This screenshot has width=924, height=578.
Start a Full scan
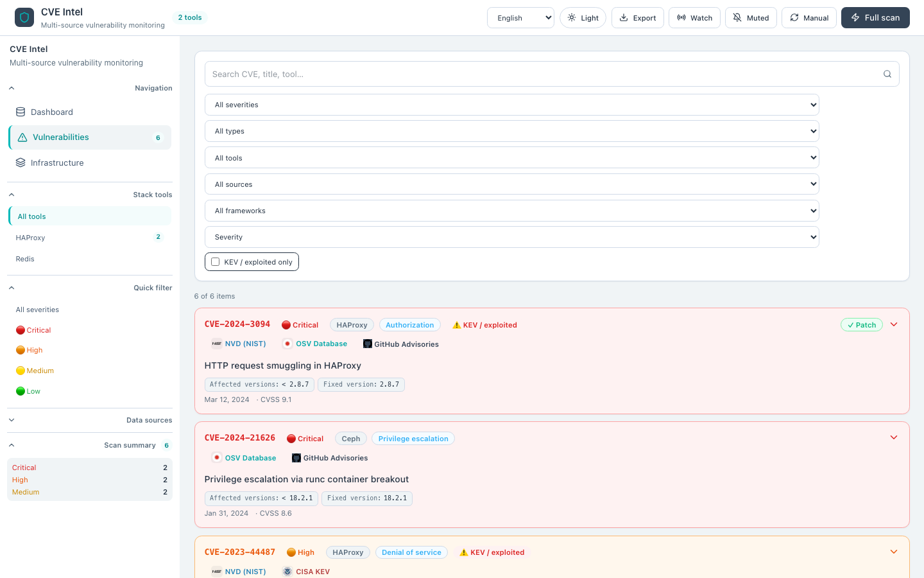(x=875, y=18)
